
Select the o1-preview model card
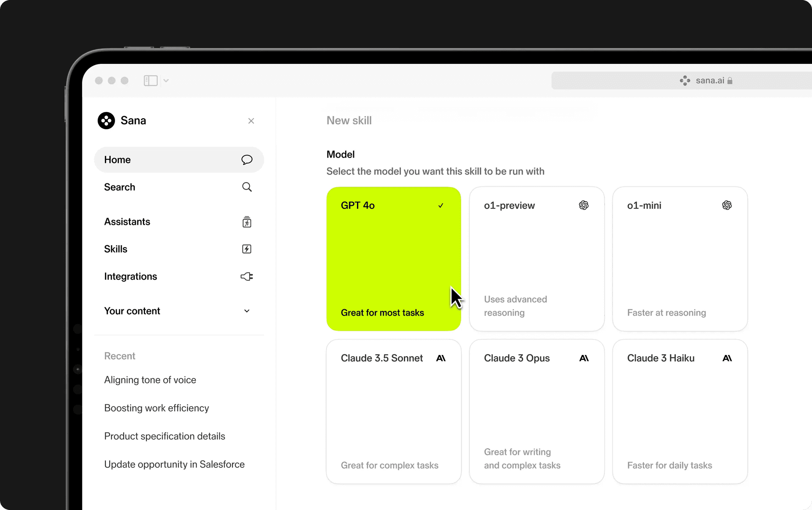pyautogui.click(x=537, y=259)
